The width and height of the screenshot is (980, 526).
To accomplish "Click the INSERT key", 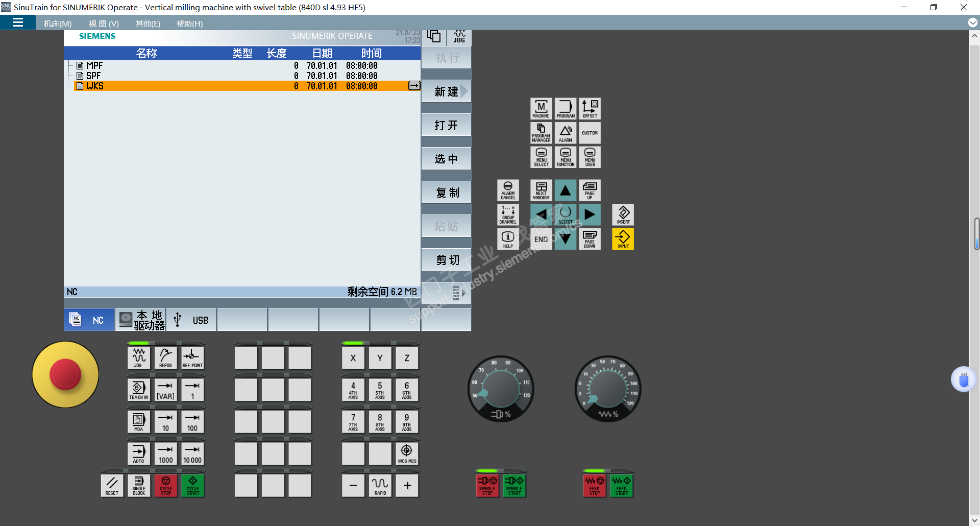I will (x=623, y=214).
